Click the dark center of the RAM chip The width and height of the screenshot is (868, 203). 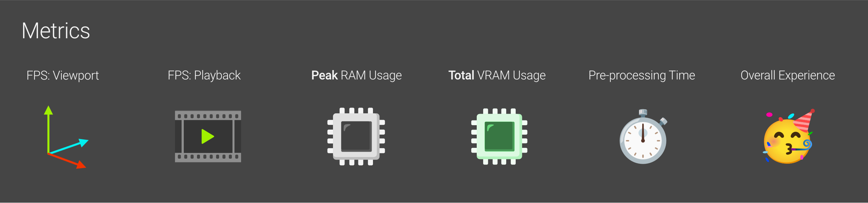point(356,136)
